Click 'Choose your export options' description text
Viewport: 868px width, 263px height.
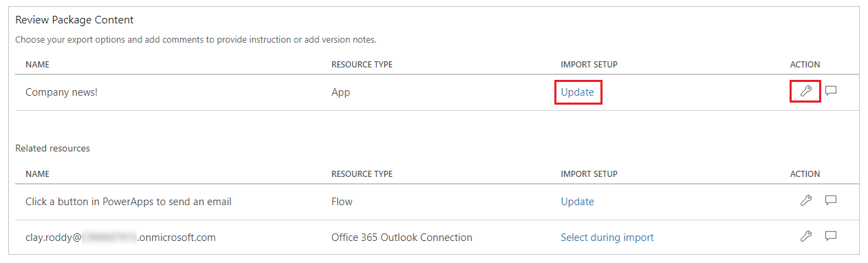tap(196, 40)
